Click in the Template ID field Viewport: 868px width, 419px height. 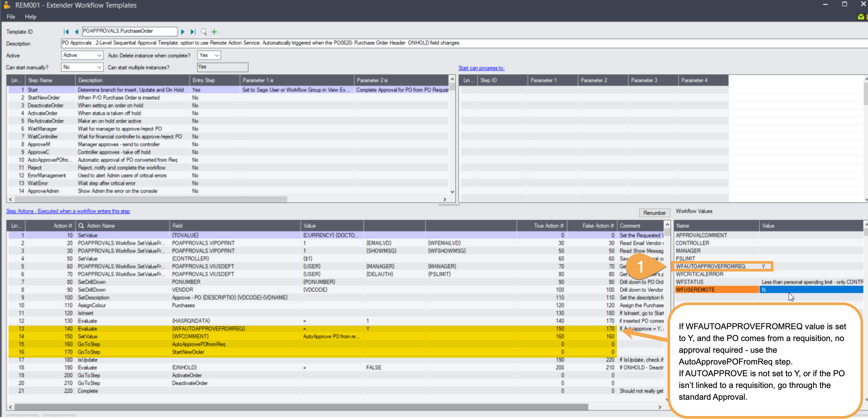pyautogui.click(x=129, y=31)
